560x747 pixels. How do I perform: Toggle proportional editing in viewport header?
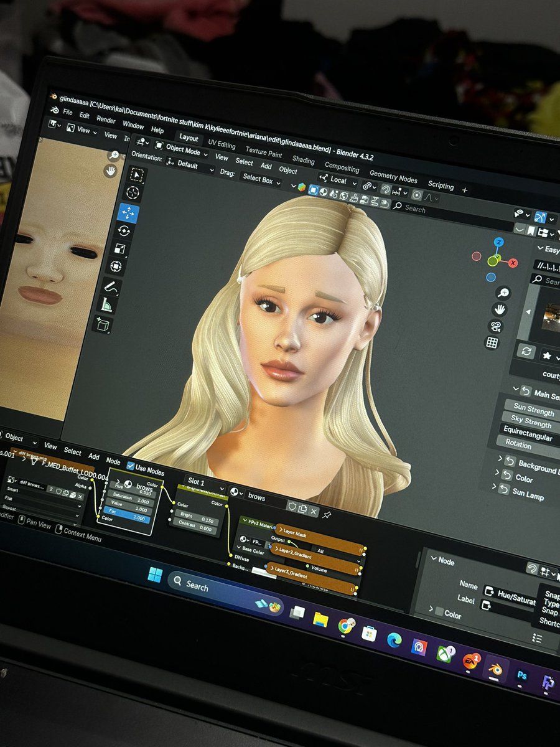(x=417, y=195)
